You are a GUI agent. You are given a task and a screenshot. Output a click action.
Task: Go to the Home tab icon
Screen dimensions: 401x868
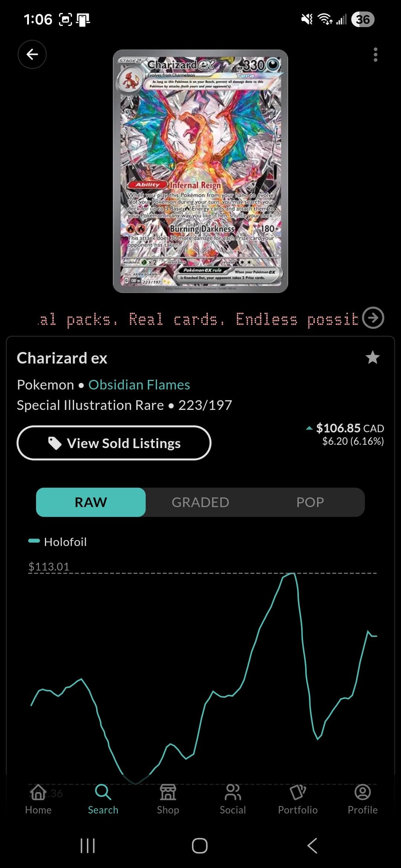(38, 792)
